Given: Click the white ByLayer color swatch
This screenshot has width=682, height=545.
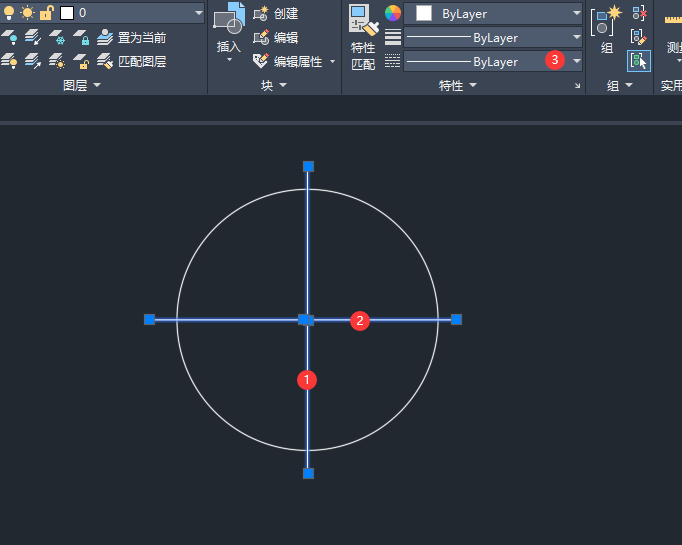Looking at the screenshot, I should [x=424, y=13].
